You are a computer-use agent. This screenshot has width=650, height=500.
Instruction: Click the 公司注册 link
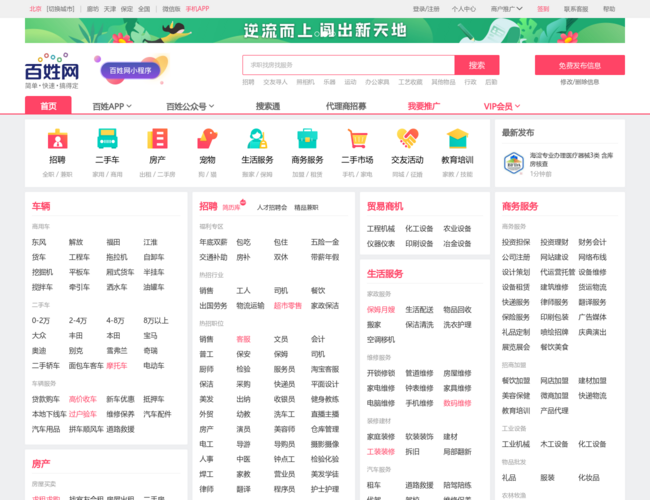516,257
